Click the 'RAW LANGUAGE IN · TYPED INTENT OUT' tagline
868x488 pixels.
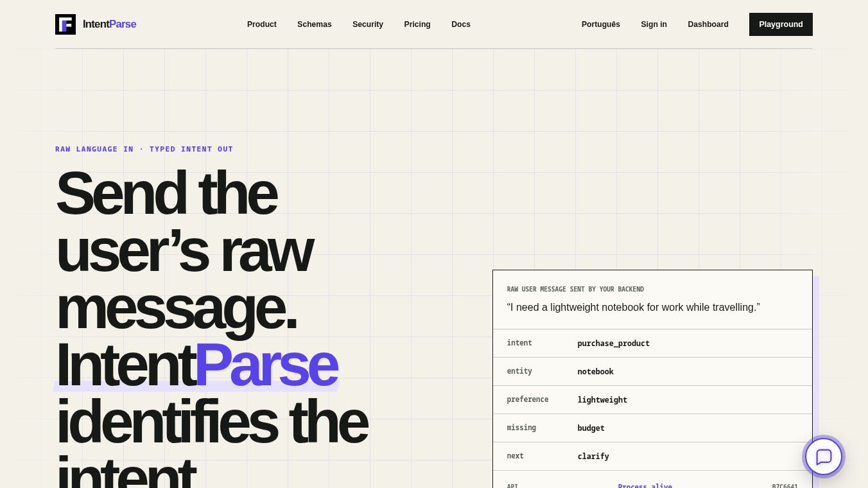tap(144, 149)
